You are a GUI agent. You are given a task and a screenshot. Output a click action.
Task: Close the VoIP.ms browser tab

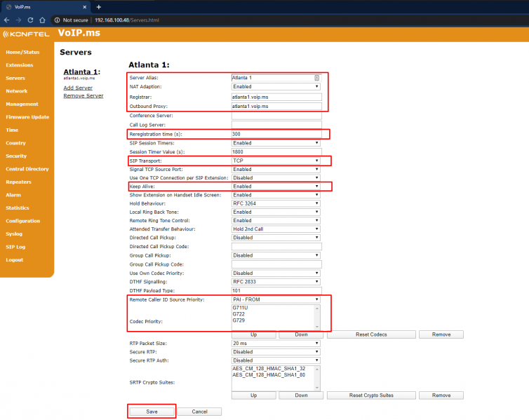click(84, 7)
